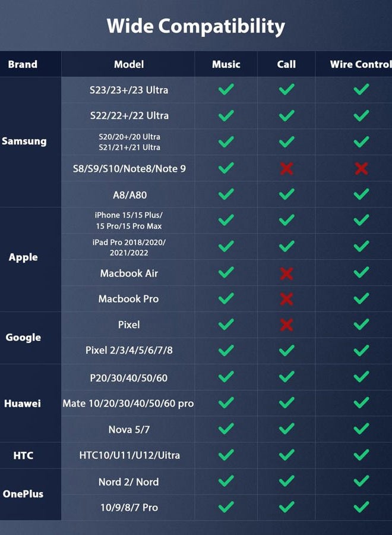The image size is (392, 535).
Task: Click the Apple brand cell
Action: pyautogui.click(x=23, y=257)
